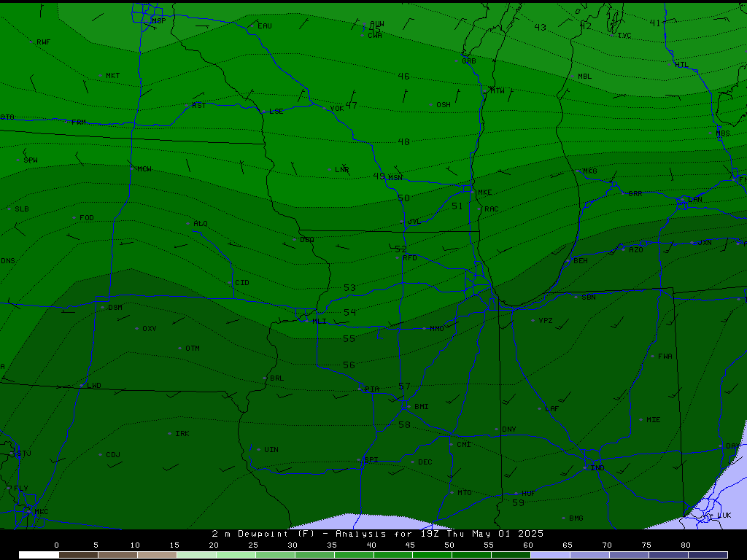Viewport: 747px width, 560px height.
Task: Pick the UIN station label
Action: 271,449
